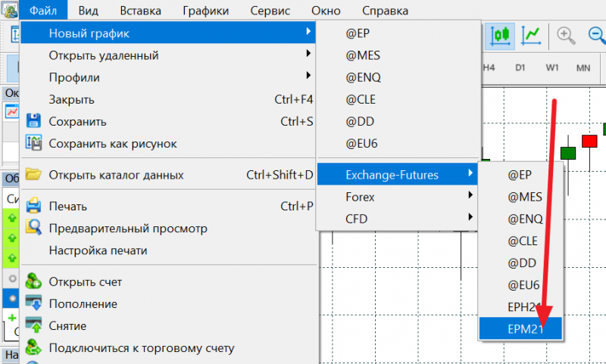Select EPM21 from Exchange-Futures list
The image size is (606, 364).
pyautogui.click(x=522, y=328)
